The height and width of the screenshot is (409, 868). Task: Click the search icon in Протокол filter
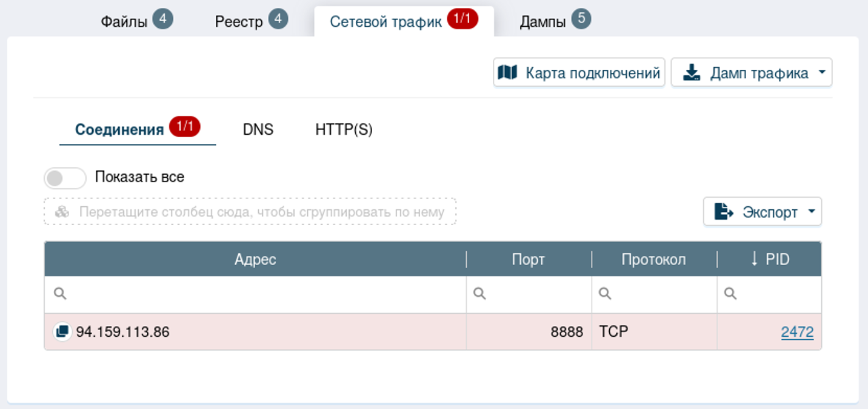pyautogui.click(x=605, y=294)
